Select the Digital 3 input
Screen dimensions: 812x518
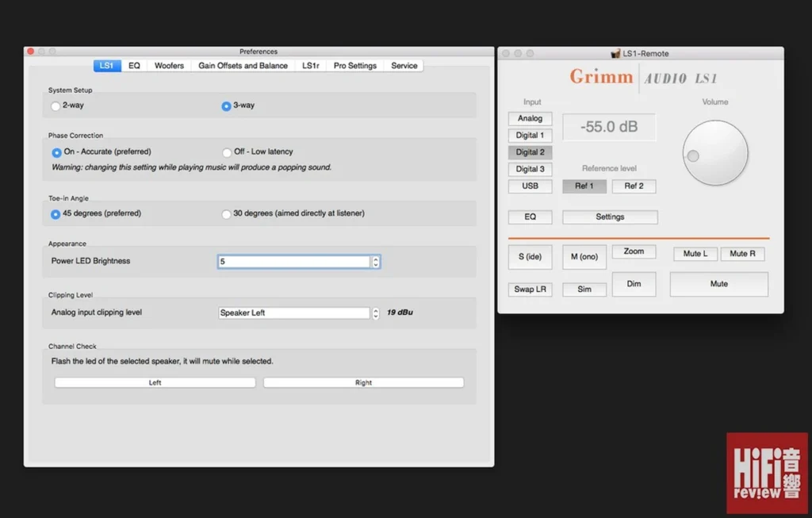530,169
